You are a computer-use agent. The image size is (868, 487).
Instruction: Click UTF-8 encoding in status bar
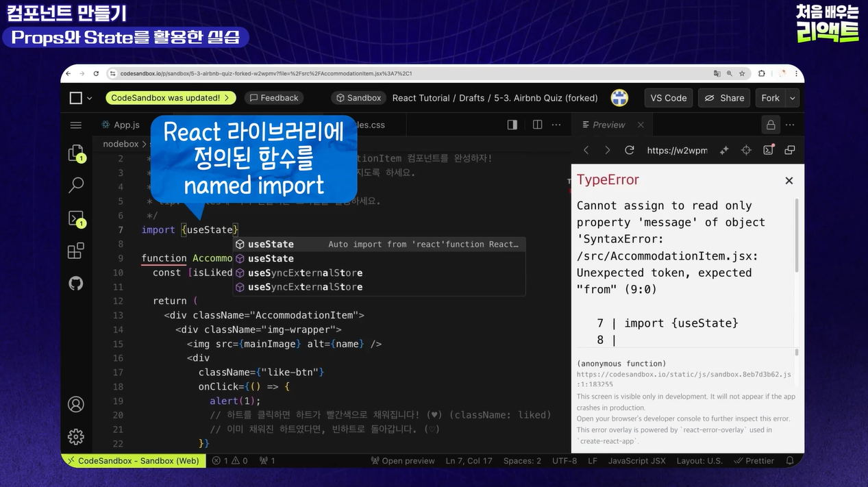click(x=565, y=461)
